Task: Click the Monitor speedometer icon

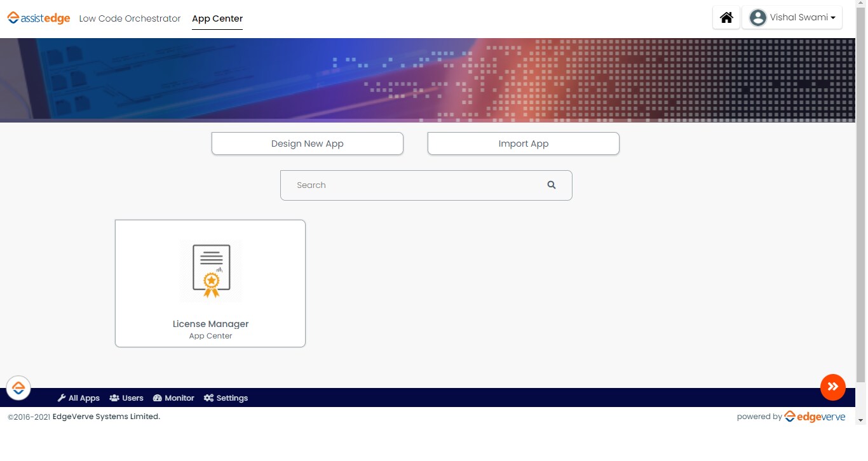Action: [156, 398]
